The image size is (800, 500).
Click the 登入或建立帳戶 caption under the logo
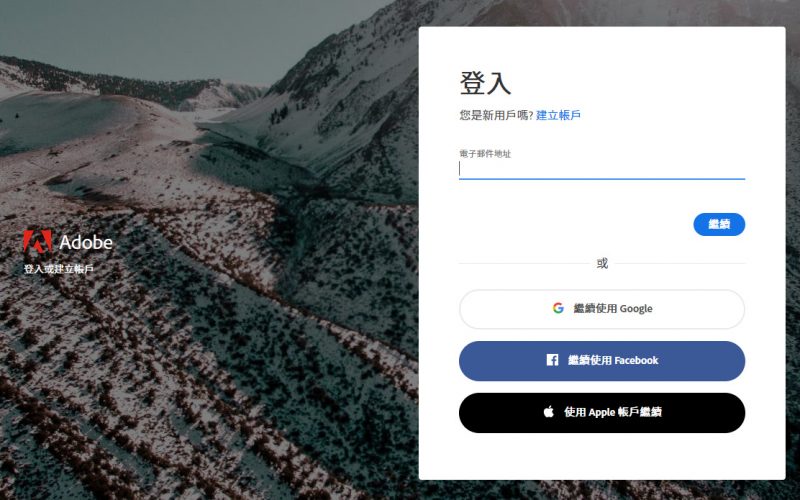(59, 269)
